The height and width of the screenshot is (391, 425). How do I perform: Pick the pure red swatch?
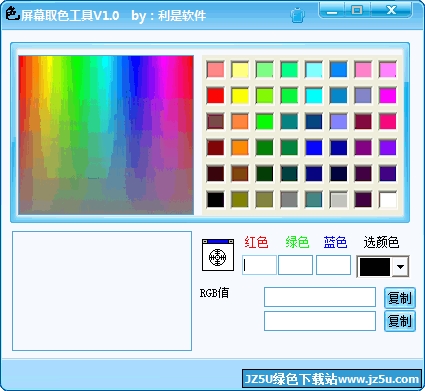click(x=215, y=95)
